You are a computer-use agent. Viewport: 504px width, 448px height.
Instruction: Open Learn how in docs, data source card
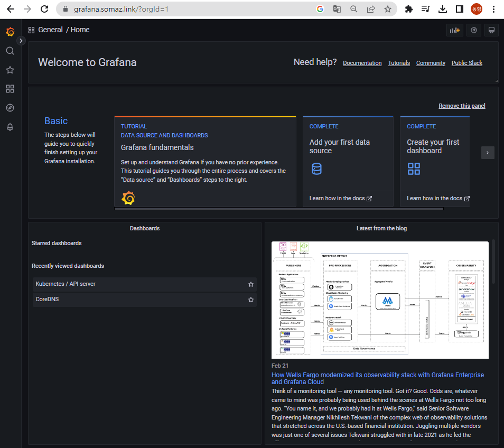(x=340, y=198)
